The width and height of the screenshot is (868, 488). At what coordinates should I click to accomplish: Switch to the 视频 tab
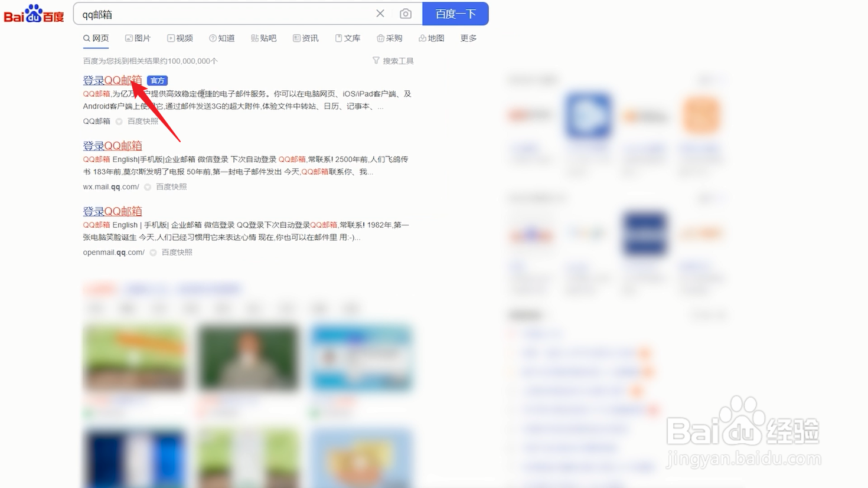tap(180, 38)
